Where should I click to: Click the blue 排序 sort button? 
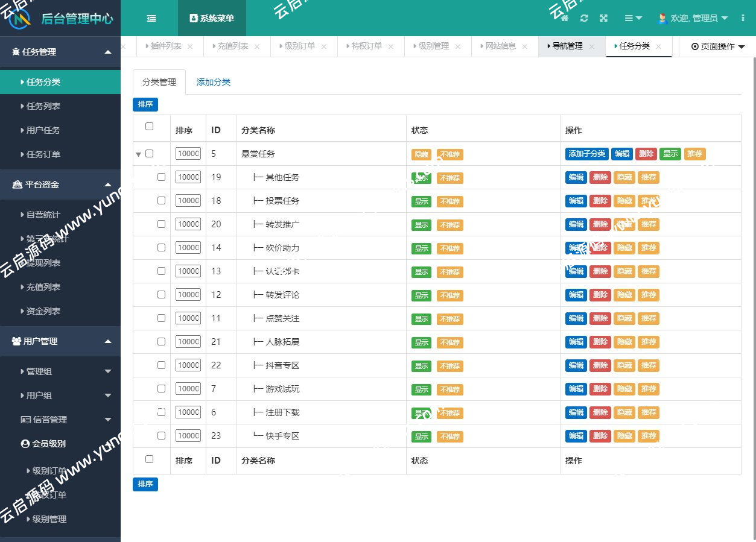[x=145, y=104]
